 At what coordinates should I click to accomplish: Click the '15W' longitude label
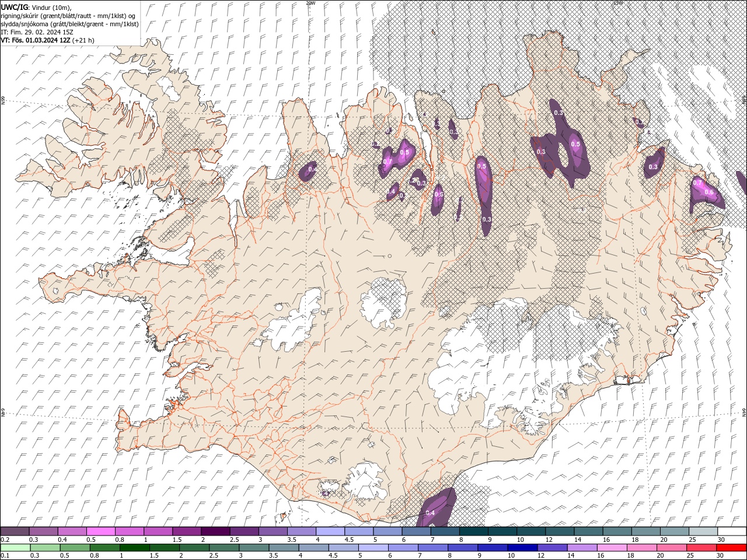tap(618, 3)
